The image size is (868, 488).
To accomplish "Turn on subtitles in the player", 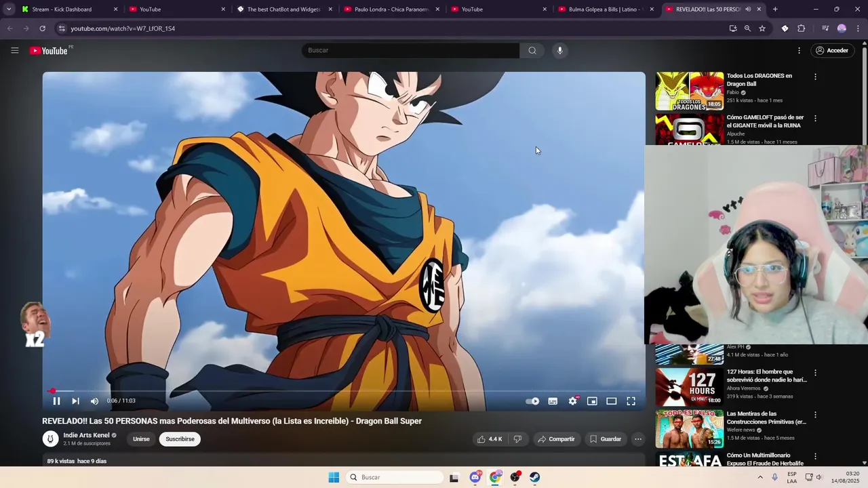I will click(x=553, y=401).
